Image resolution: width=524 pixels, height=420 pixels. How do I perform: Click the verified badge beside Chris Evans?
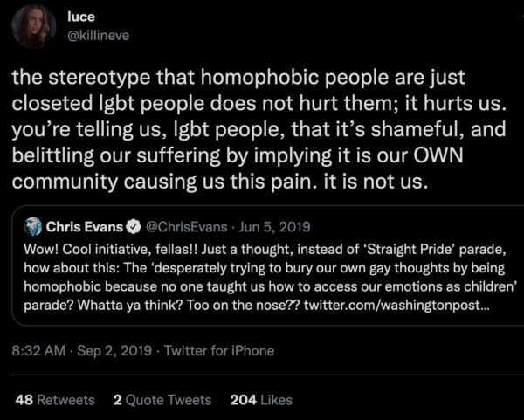134,227
